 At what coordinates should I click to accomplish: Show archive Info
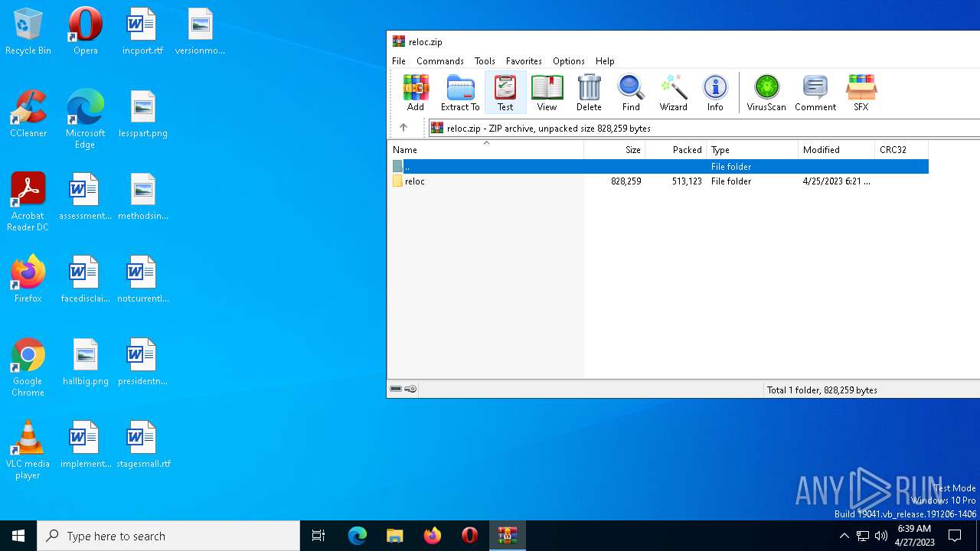(x=715, y=93)
